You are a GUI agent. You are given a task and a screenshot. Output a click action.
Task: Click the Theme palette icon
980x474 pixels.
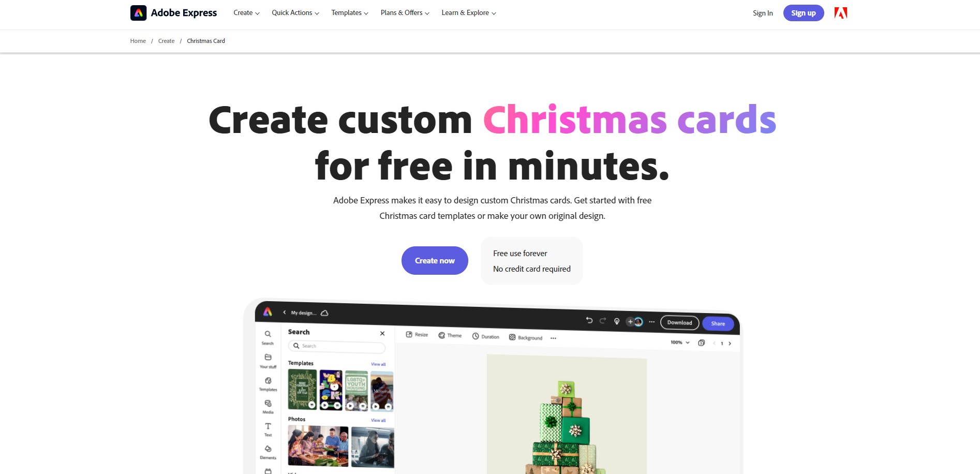pos(441,335)
